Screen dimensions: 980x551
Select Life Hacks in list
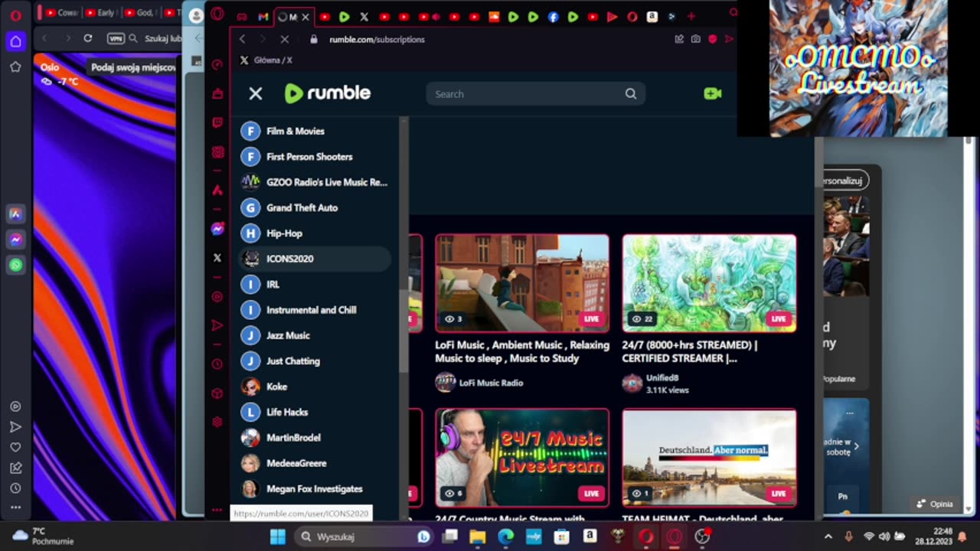point(315,412)
